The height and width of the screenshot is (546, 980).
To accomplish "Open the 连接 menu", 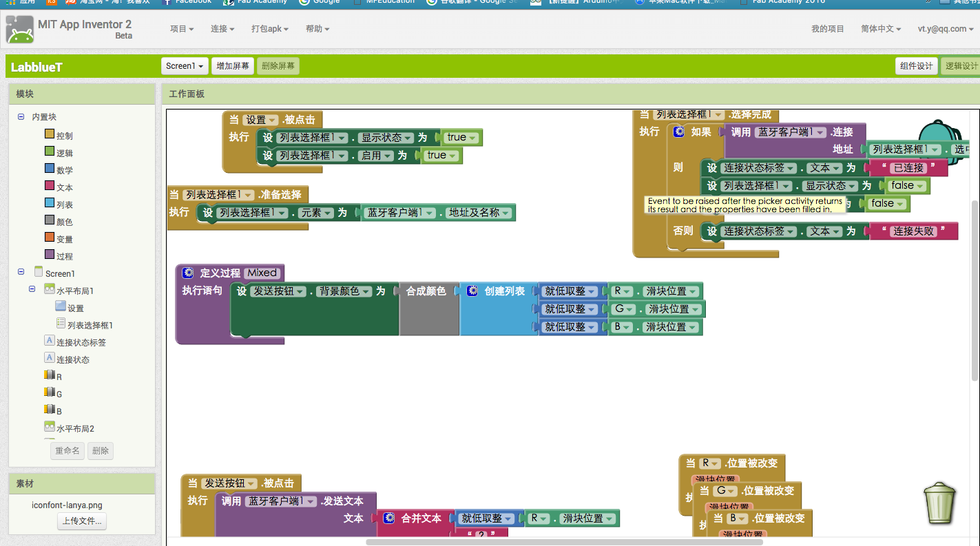I will pyautogui.click(x=222, y=29).
